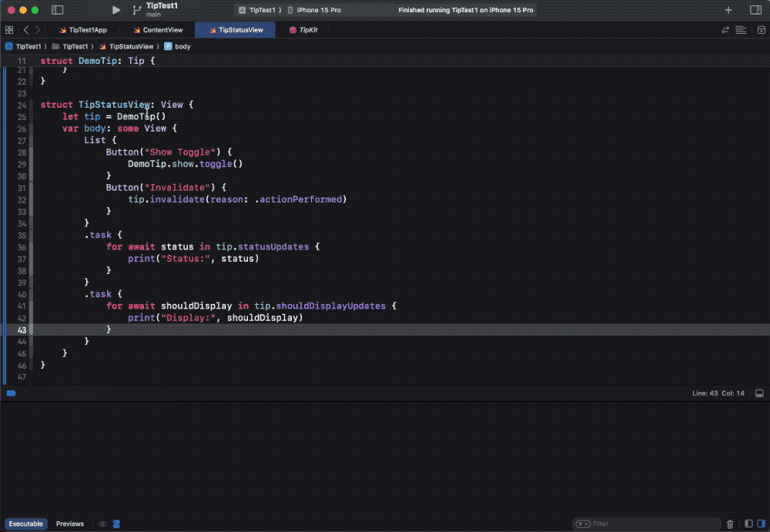770x532 pixels.
Task: Click line number 43 in gutter
Action: click(x=22, y=330)
